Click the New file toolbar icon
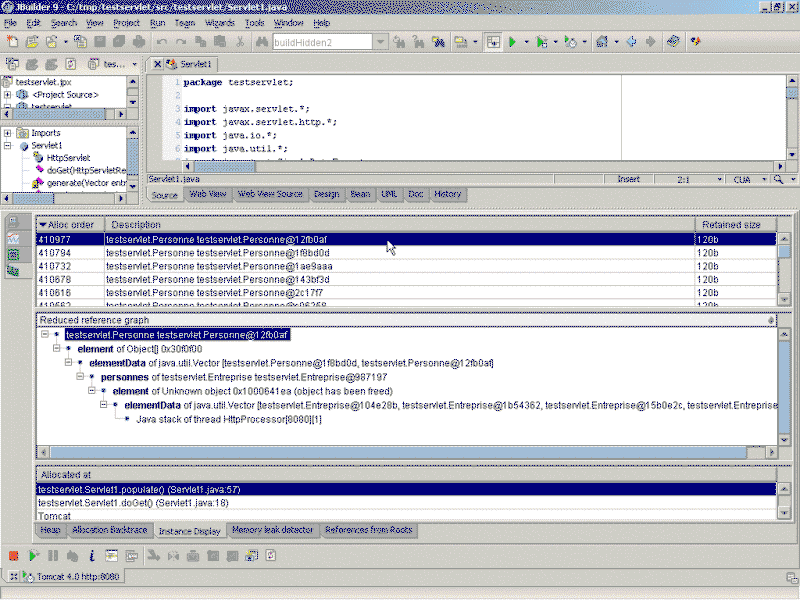 (x=13, y=42)
